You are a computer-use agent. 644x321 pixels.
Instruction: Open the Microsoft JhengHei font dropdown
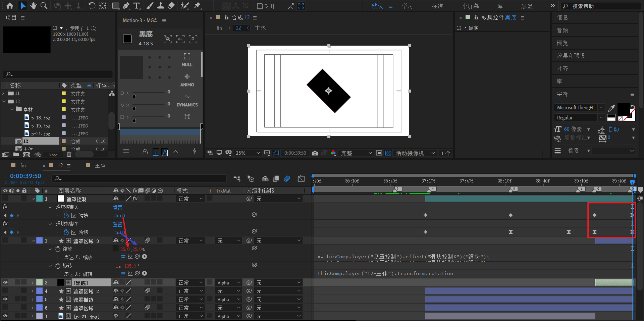point(579,108)
